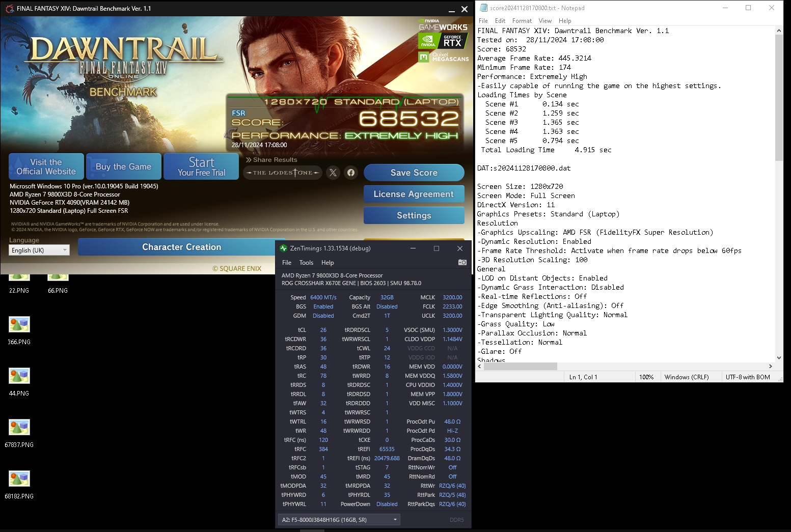Open The Lodestone share button
This screenshot has height=532, width=791.
[283, 173]
